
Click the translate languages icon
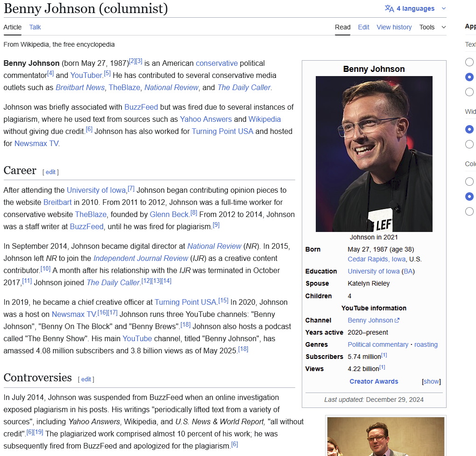click(x=389, y=8)
